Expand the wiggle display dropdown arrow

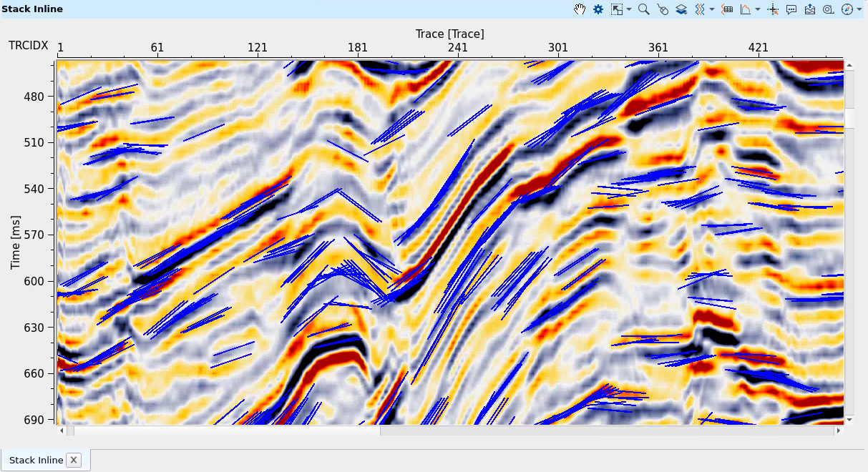711,9
